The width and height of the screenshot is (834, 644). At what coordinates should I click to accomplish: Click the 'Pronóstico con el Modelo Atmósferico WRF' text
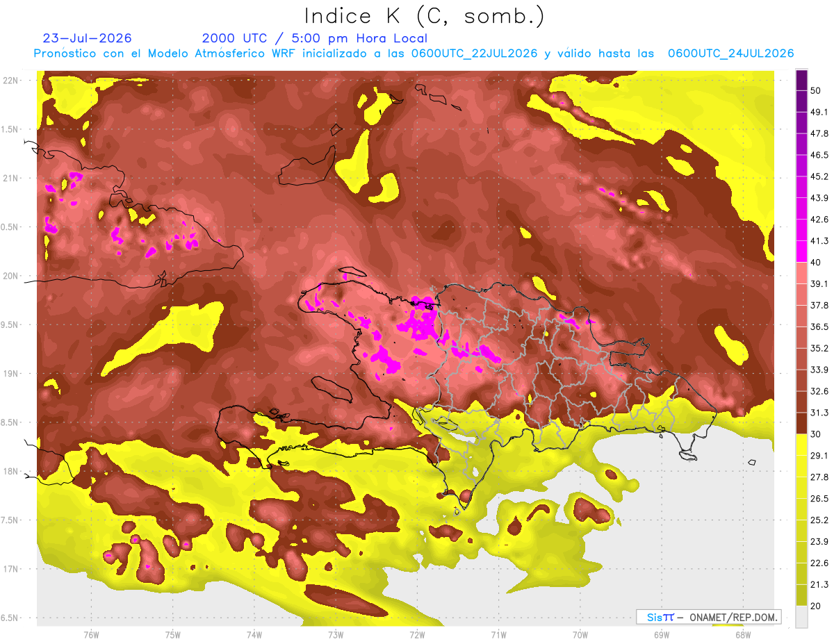166,53
